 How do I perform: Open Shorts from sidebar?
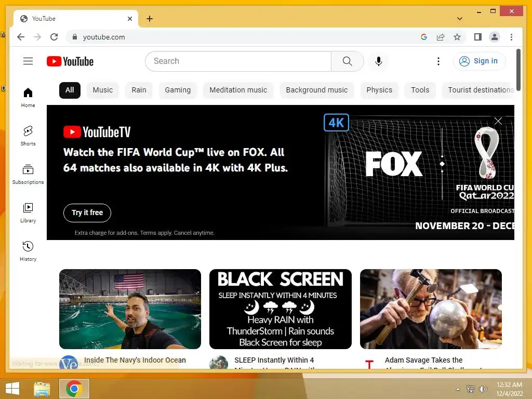click(x=28, y=136)
